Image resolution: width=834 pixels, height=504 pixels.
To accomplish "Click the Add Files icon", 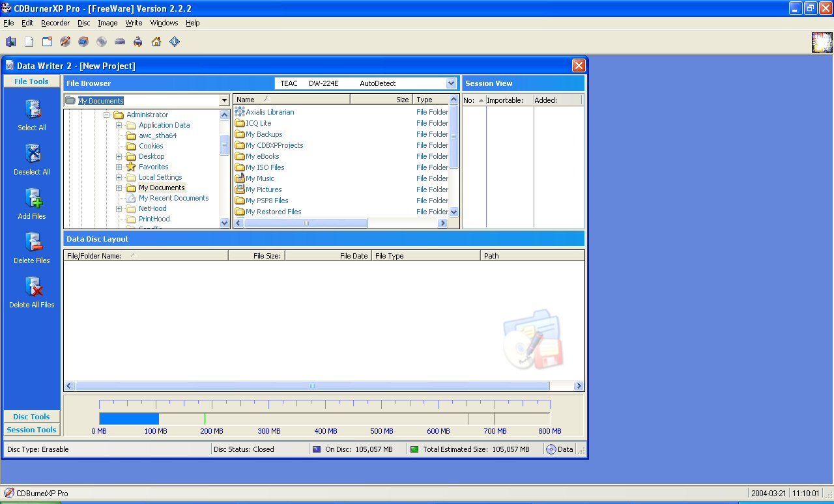I will point(32,198).
